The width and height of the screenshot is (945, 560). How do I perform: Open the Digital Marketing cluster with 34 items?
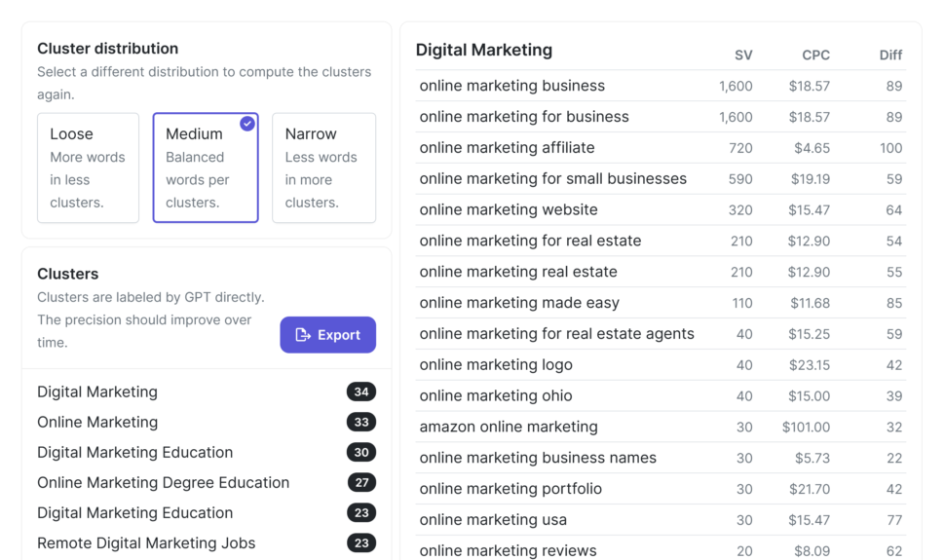coord(207,392)
